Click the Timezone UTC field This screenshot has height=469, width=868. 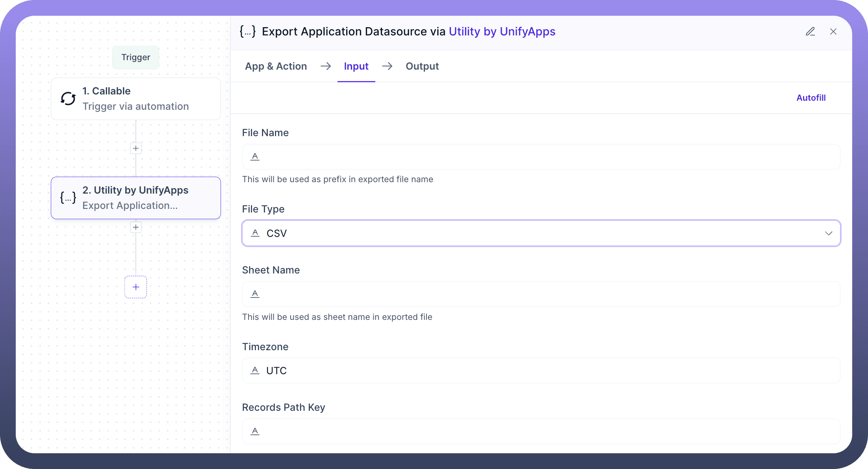547,371
